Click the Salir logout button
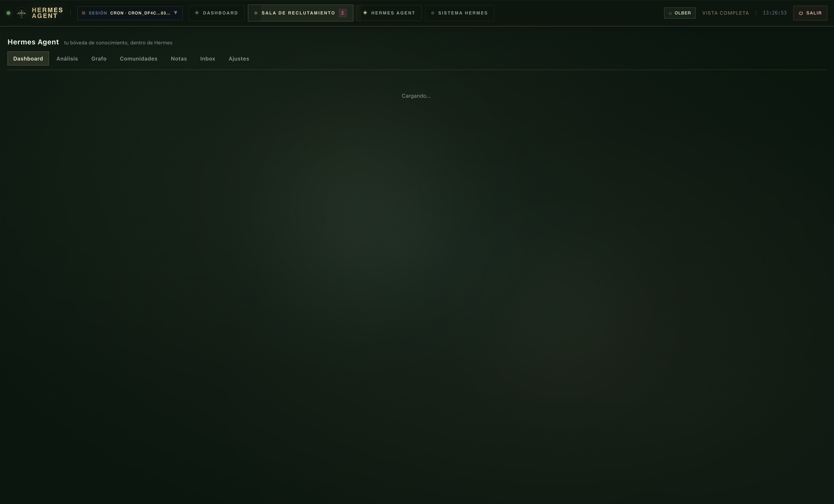The width and height of the screenshot is (834, 504). pyautogui.click(x=810, y=13)
